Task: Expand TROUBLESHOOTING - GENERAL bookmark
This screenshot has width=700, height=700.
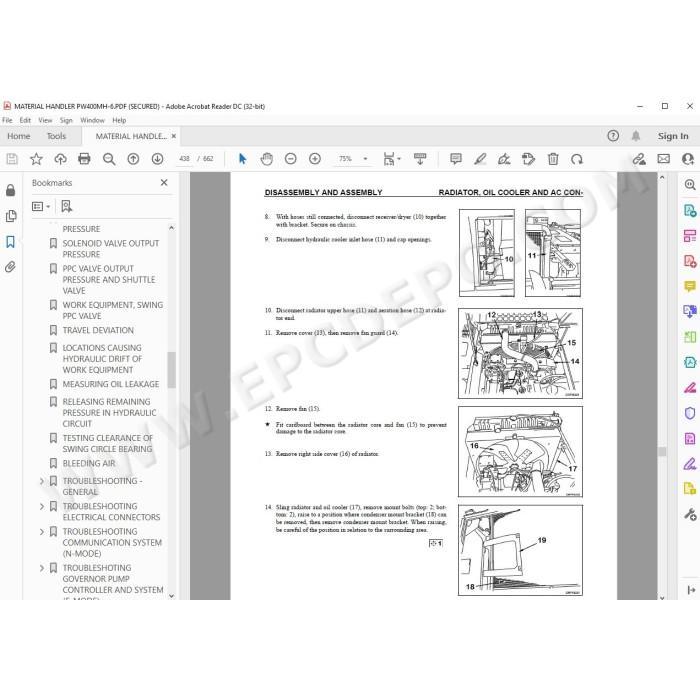Action: (42, 481)
